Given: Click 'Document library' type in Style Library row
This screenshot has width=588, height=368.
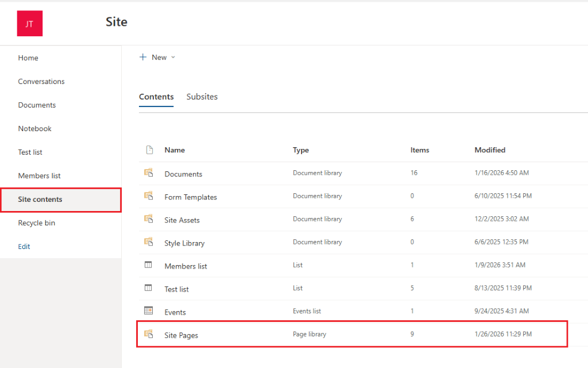Looking at the screenshot, I should 317,242.
